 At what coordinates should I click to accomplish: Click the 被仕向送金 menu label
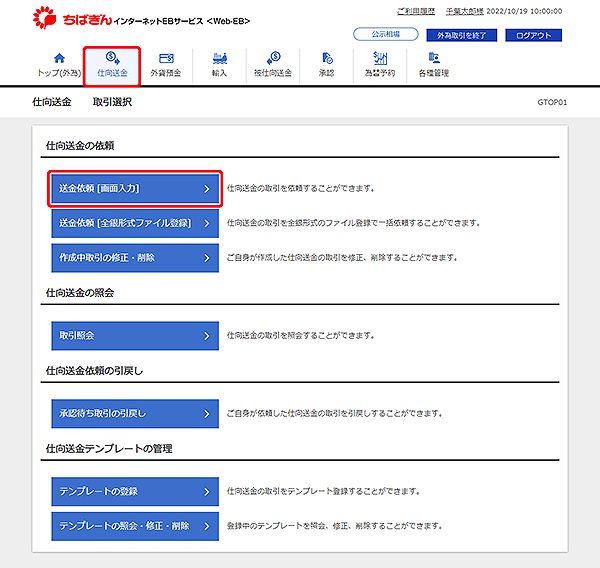coord(273,73)
